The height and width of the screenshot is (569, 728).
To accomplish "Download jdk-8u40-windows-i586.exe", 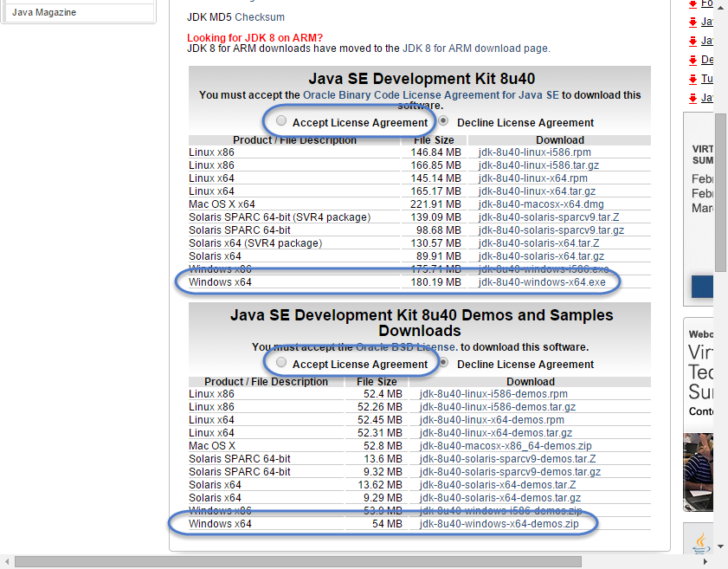I will point(544,269).
